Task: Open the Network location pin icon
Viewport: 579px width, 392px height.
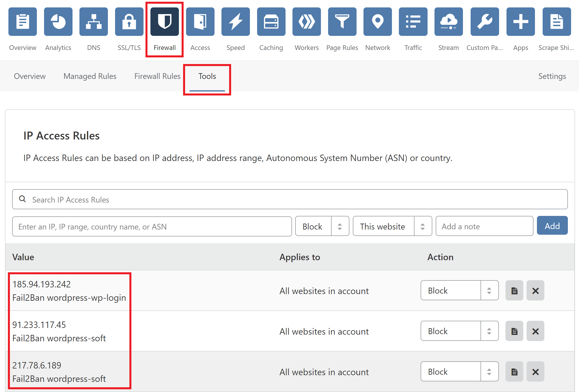Action: coord(378,22)
